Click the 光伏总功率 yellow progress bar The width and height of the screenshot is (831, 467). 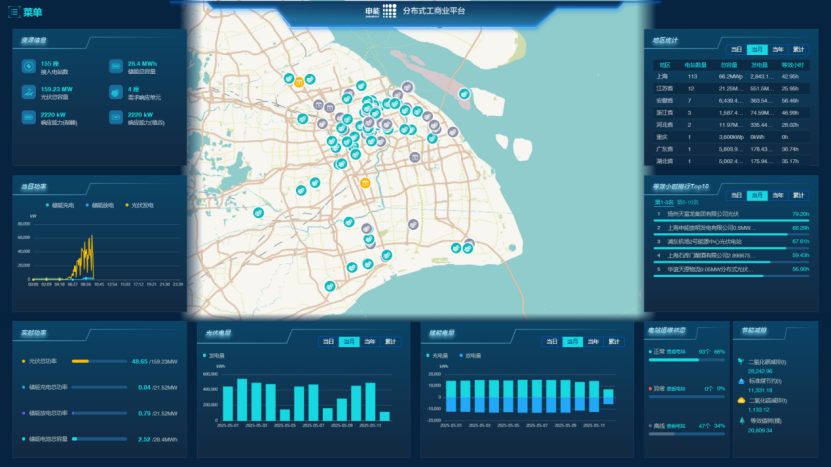click(x=82, y=361)
